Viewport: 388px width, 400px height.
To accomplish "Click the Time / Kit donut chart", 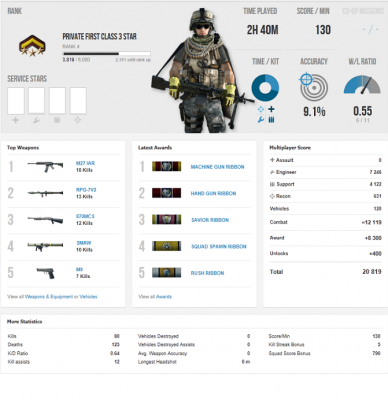I will click(265, 88).
